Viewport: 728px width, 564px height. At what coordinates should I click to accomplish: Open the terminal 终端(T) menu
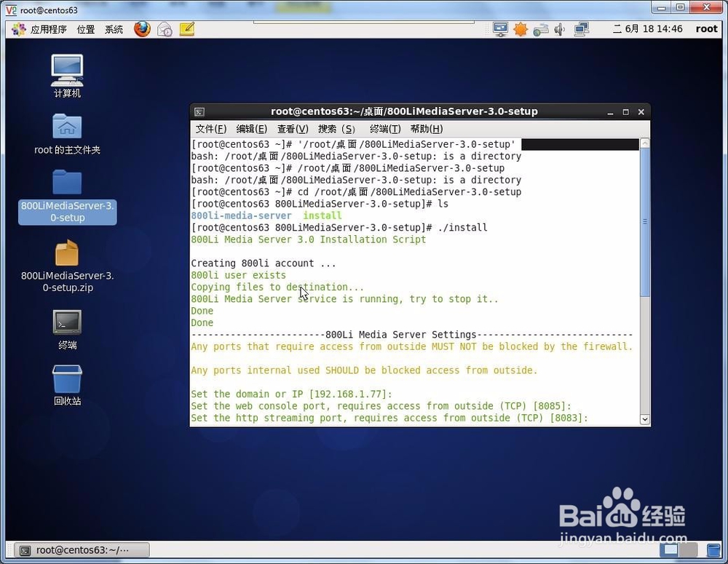(x=385, y=129)
